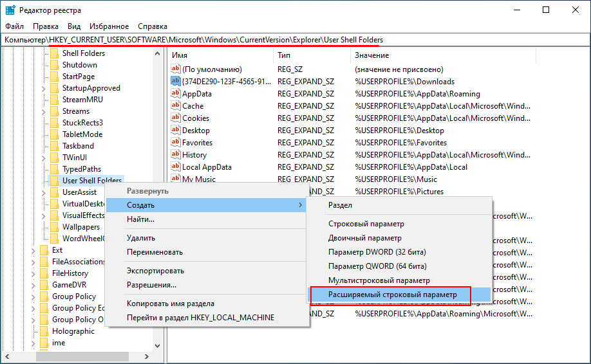Choose Экспортировать from context menu
591x364 pixels.
point(206,271)
